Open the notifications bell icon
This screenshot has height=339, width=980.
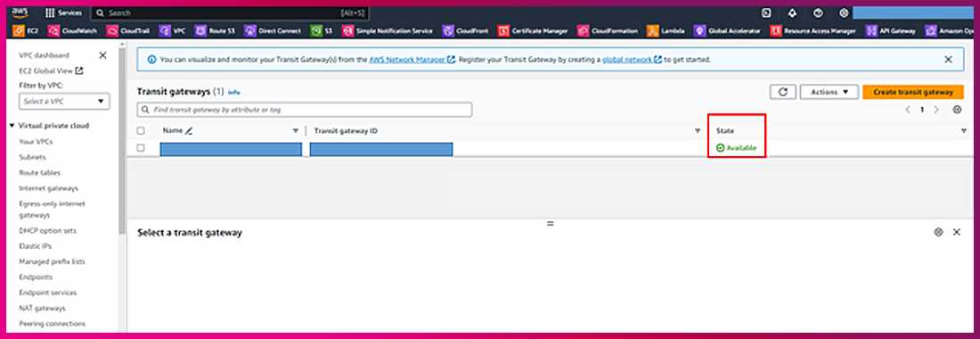[792, 12]
